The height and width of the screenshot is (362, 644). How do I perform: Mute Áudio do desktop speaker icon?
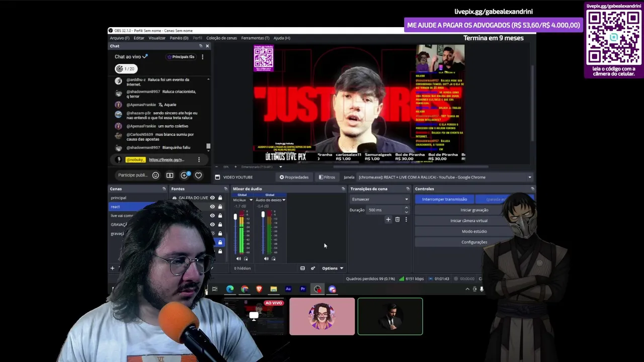coord(266,258)
